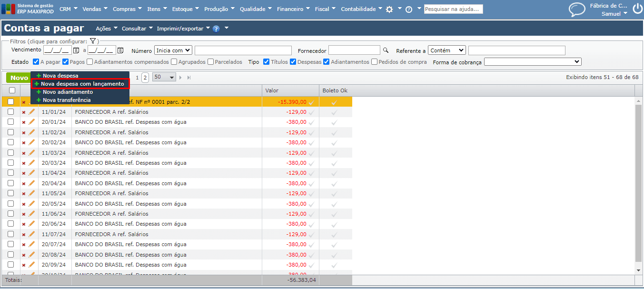Select current page 2
644x289 pixels.
pyautogui.click(x=145, y=78)
